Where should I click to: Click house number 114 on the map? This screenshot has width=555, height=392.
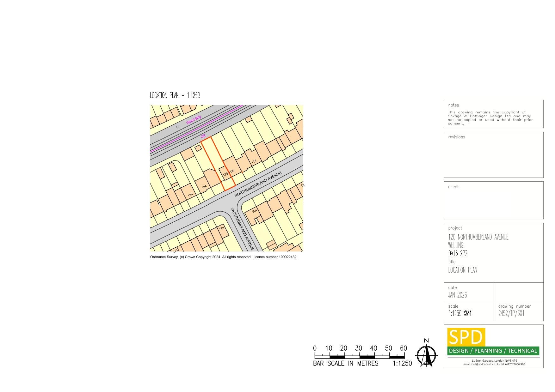pos(254,161)
